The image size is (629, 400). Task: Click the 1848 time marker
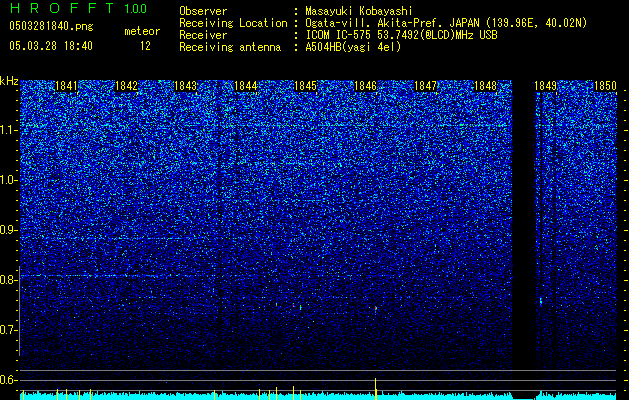point(485,86)
